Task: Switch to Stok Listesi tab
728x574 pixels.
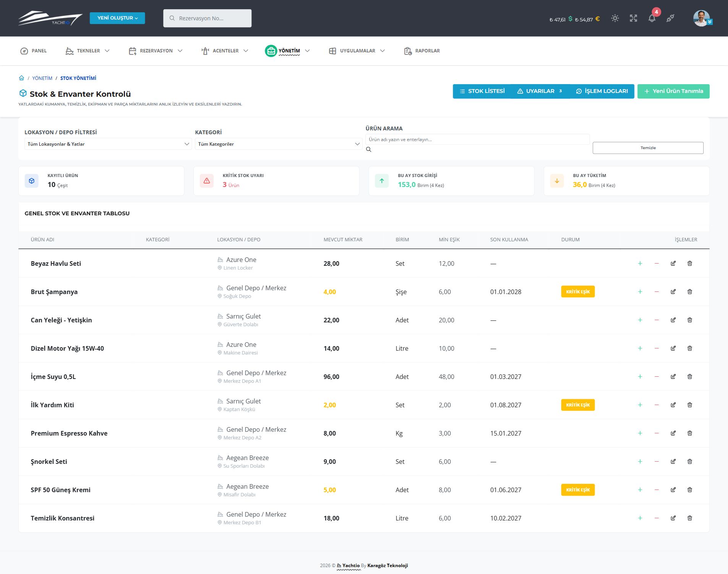Action: [x=482, y=91]
